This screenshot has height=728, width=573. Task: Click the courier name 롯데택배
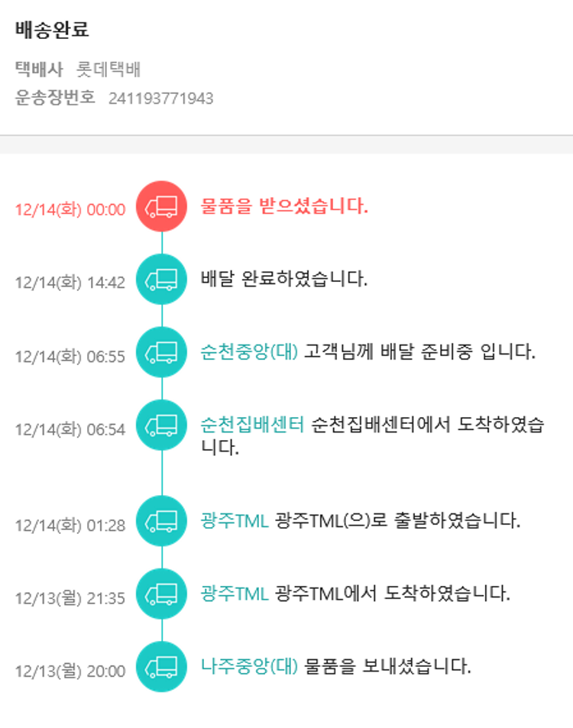coord(108,70)
